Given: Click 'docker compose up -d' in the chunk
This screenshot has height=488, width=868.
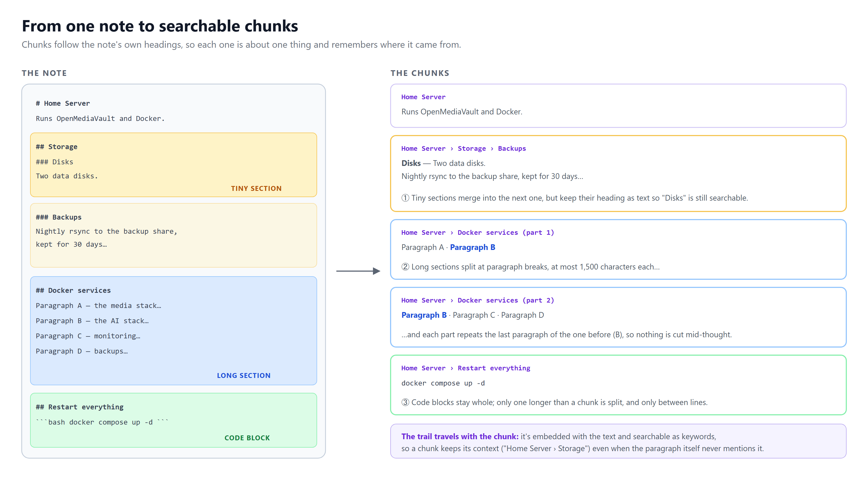Looking at the screenshot, I should tap(443, 383).
